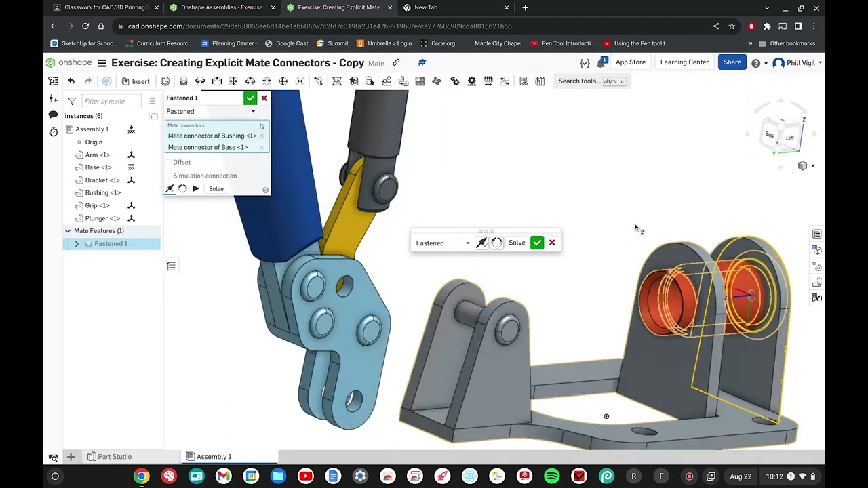This screenshot has height=488, width=868.
Task: Select the Cylindrical mate tool
Action: (250, 81)
